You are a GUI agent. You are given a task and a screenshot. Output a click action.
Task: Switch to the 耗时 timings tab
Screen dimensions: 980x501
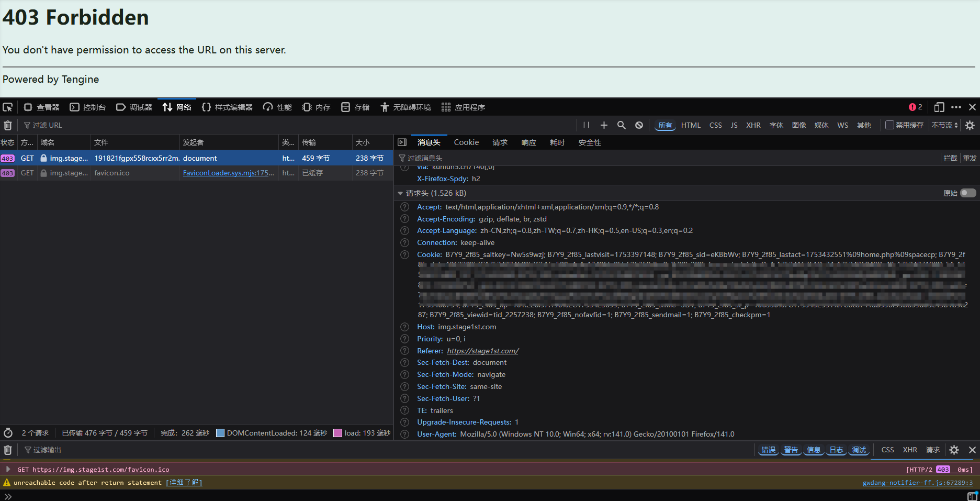coord(557,142)
